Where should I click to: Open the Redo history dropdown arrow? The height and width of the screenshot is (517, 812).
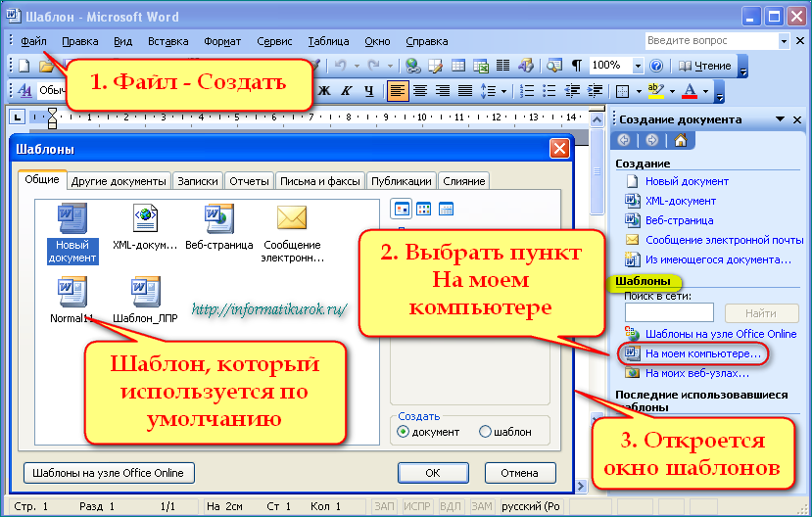pyautogui.click(x=390, y=66)
